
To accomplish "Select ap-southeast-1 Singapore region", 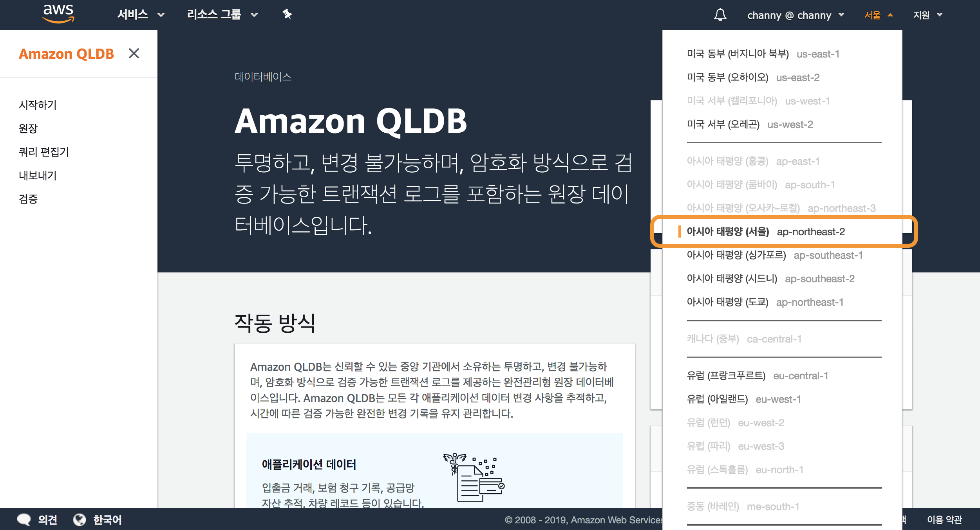I will tap(774, 255).
